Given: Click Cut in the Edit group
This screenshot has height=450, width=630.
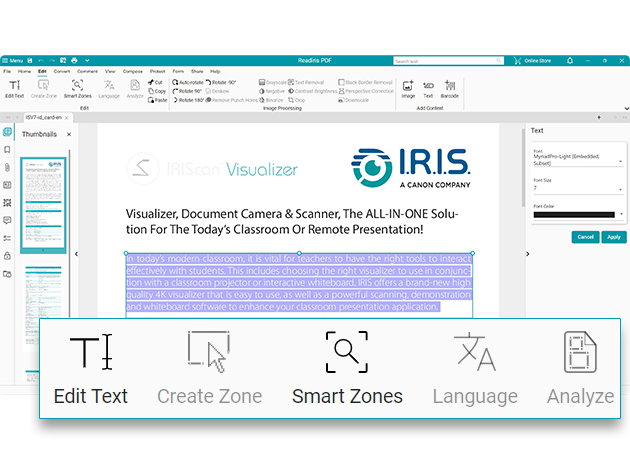Looking at the screenshot, I should click(155, 82).
